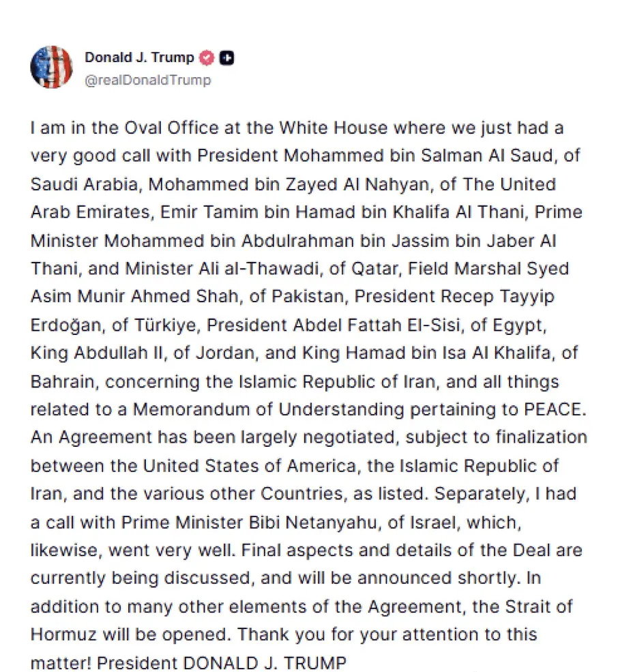Open the @realDonaldTrump handle link
The width and height of the screenshot is (618, 672).
coord(148,80)
